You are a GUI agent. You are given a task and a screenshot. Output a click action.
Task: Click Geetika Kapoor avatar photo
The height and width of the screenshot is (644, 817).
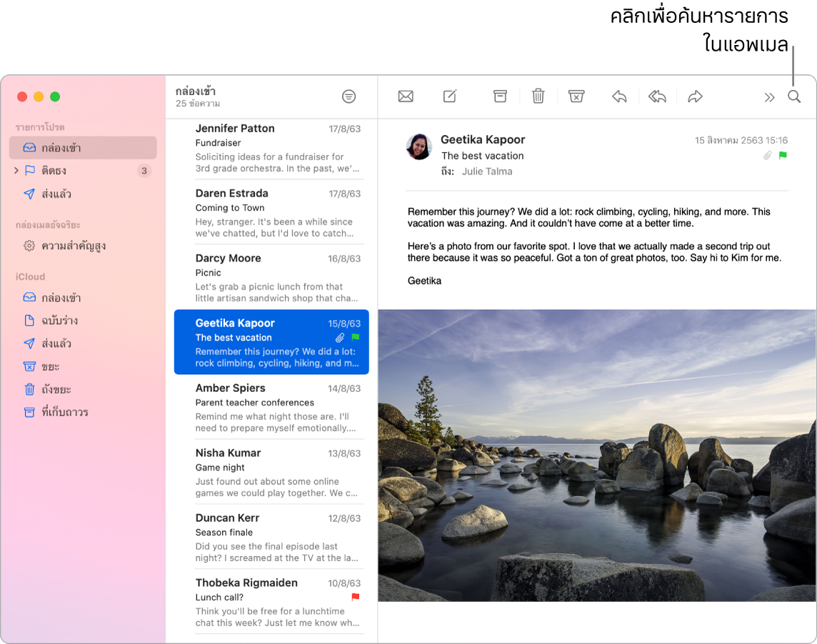click(419, 146)
